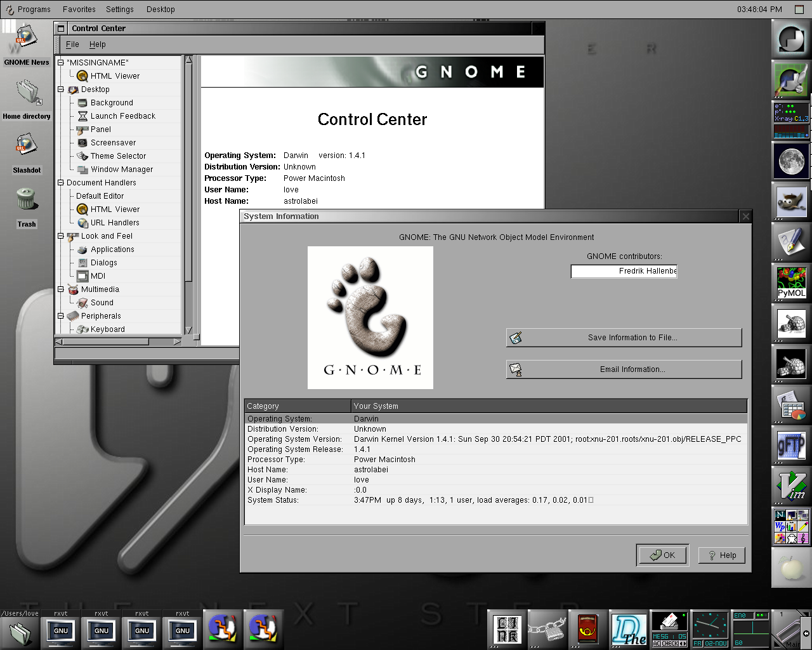Click the tree scrollbar down arrow
The width and height of the screenshot is (812, 650).
click(188, 330)
